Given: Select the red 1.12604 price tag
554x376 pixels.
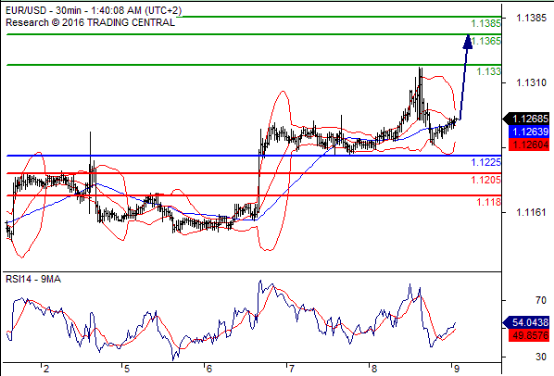Looking at the screenshot, I should (x=529, y=145).
